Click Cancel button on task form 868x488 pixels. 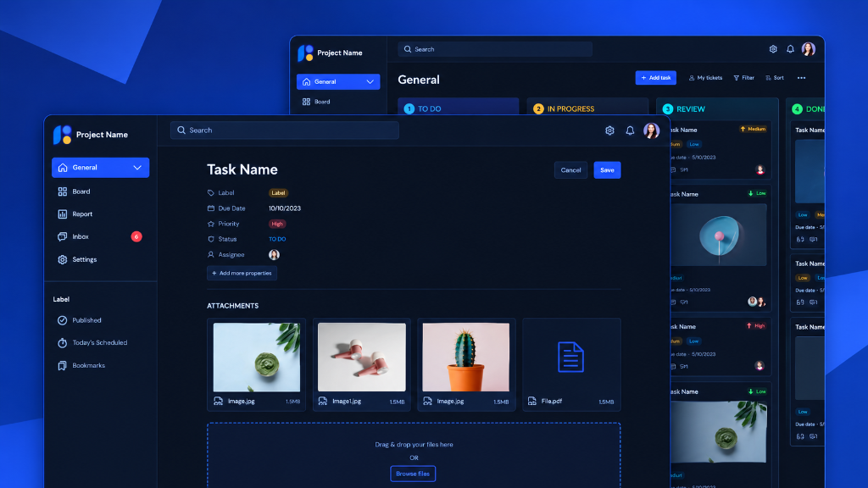(x=570, y=169)
